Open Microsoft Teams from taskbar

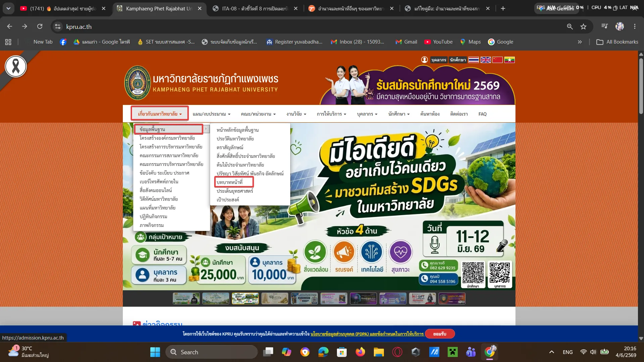click(x=471, y=352)
